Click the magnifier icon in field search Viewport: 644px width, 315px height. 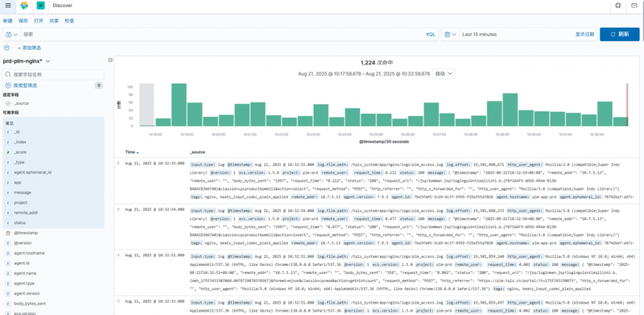8,75
